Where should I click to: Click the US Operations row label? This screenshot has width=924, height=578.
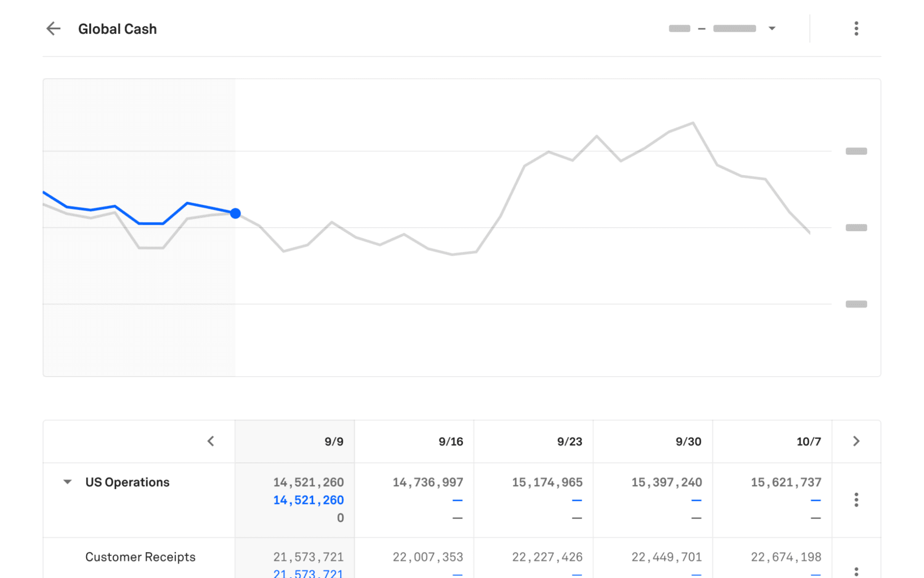[x=127, y=482]
